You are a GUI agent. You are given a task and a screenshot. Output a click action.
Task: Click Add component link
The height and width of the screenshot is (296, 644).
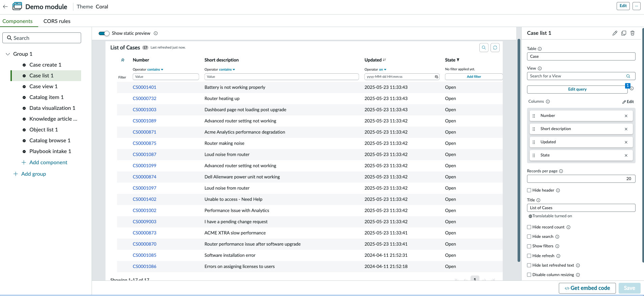pyautogui.click(x=45, y=163)
